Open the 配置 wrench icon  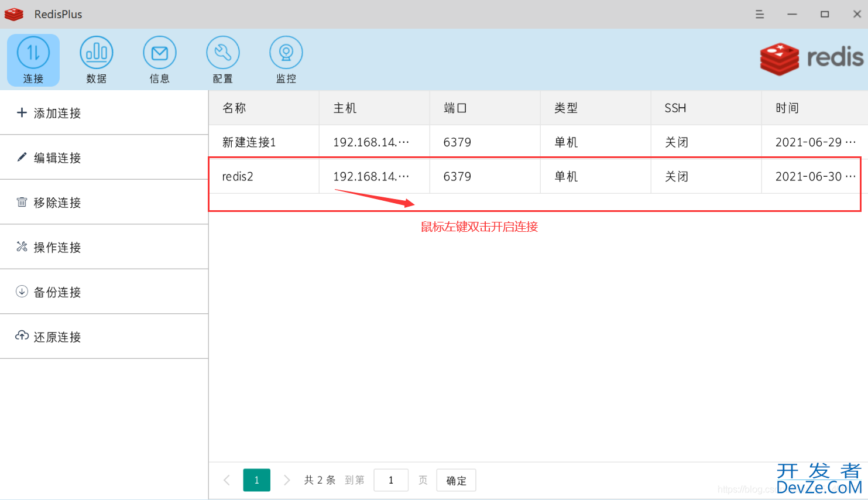click(x=223, y=60)
